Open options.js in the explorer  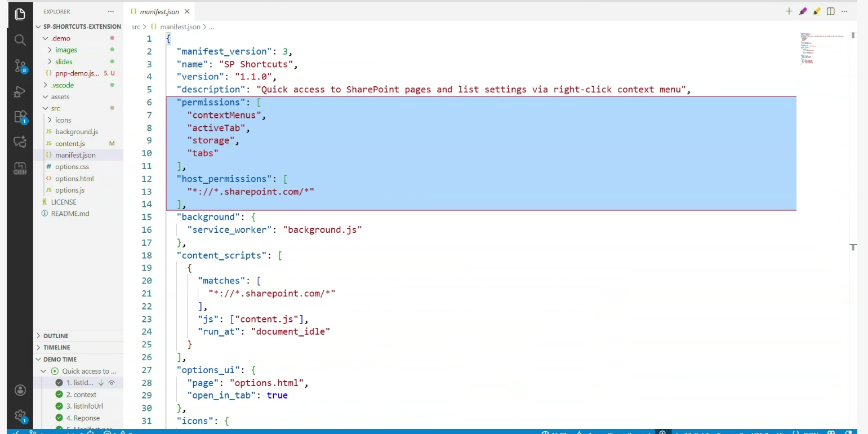click(78, 191)
